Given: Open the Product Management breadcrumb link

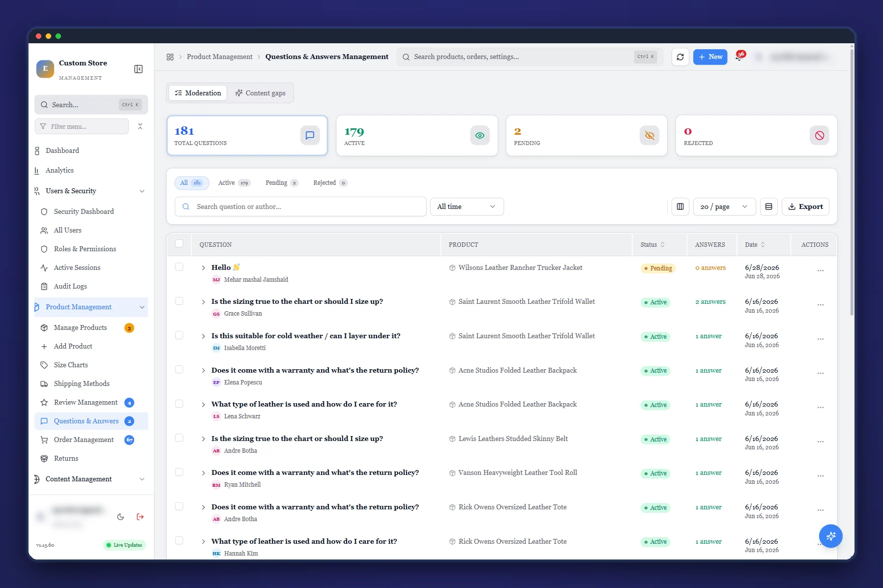Looking at the screenshot, I should (219, 57).
